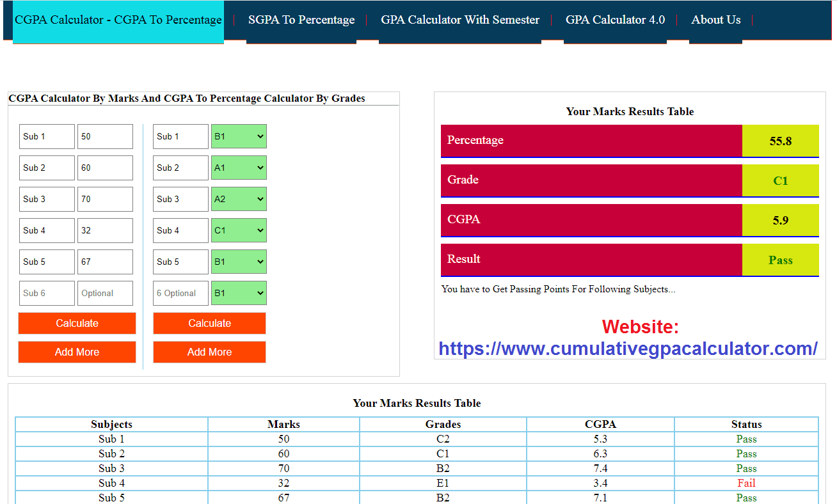
Task: Click Calculate under the marks column
Action: point(77,323)
